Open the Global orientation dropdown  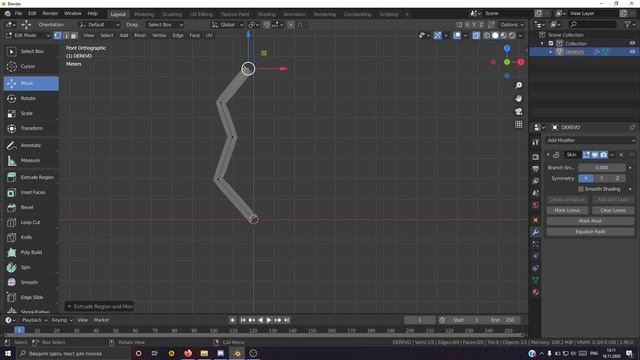click(227, 25)
